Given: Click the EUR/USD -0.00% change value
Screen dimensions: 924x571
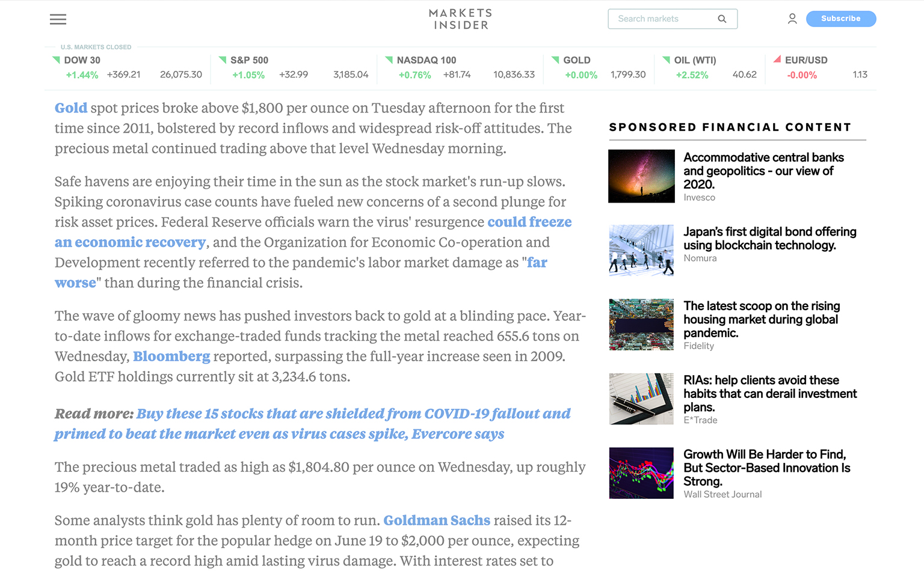Looking at the screenshot, I should [x=802, y=75].
